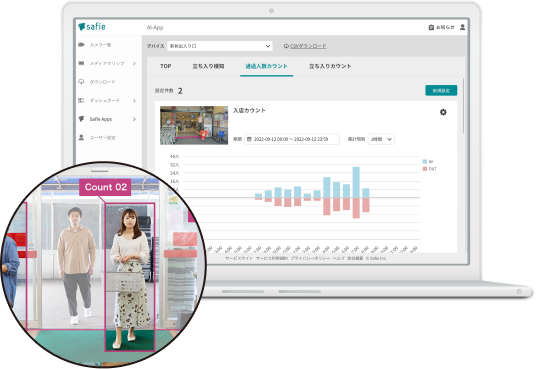Click the teal new setting button
The width and height of the screenshot is (536, 369).
click(x=441, y=91)
